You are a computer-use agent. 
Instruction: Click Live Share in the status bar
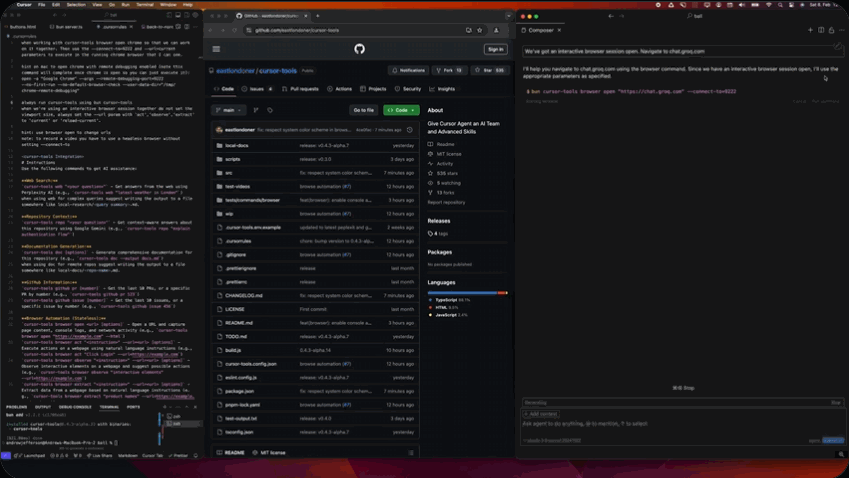101,456
